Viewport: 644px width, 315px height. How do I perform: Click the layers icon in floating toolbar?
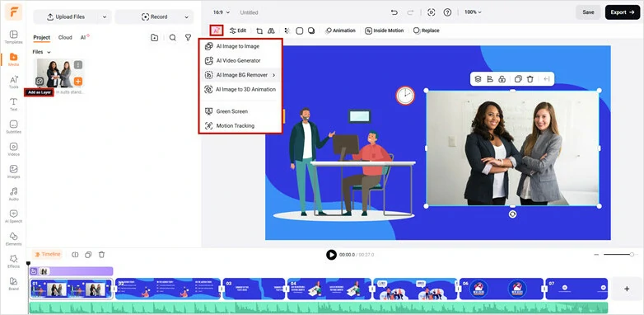point(478,79)
